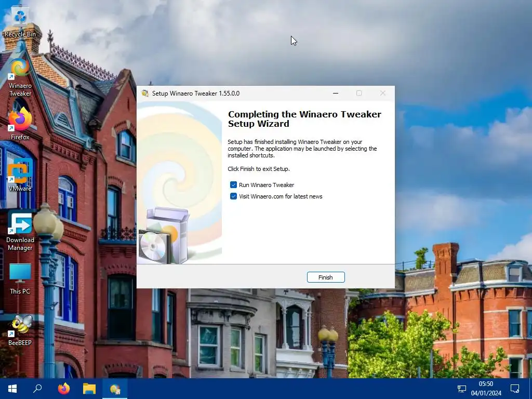
Task: Select the This PC desktop icon
Action: pos(20,279)
